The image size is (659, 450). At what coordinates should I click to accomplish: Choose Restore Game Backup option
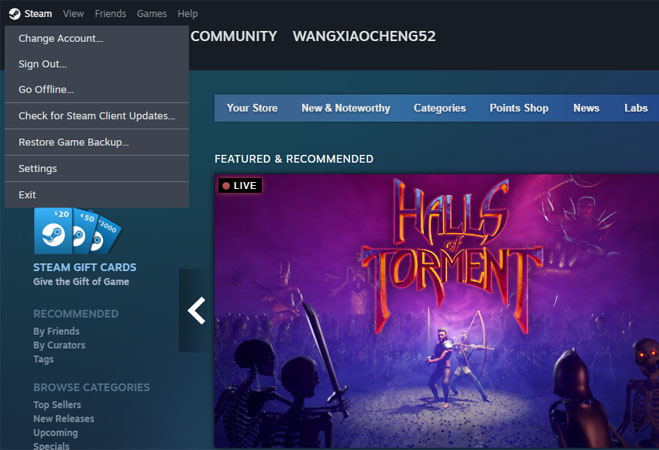click(x=97, y=142)
